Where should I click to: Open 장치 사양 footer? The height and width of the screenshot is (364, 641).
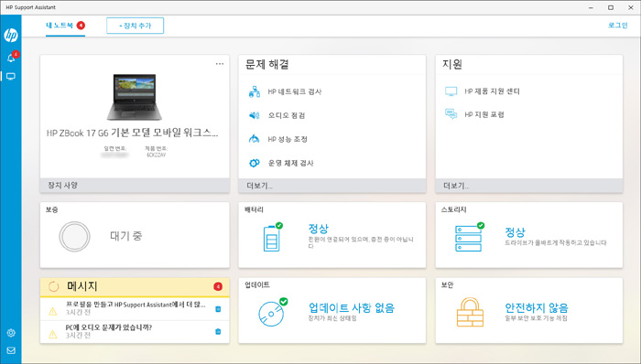[135, 186]
